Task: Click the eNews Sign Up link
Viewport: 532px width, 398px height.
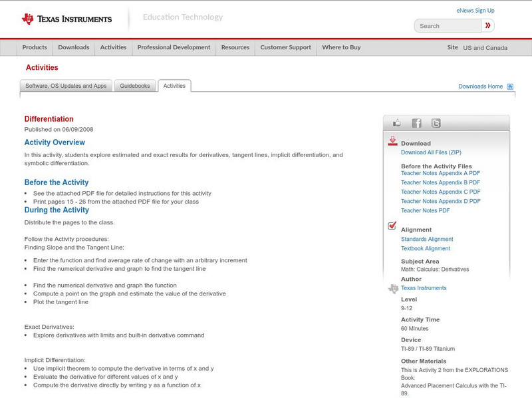Action: [475, 11]
